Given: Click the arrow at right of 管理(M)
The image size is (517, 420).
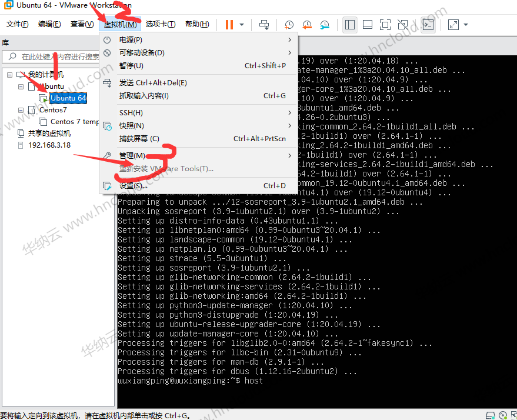Looking at the screenshot, I should (290, 156).
